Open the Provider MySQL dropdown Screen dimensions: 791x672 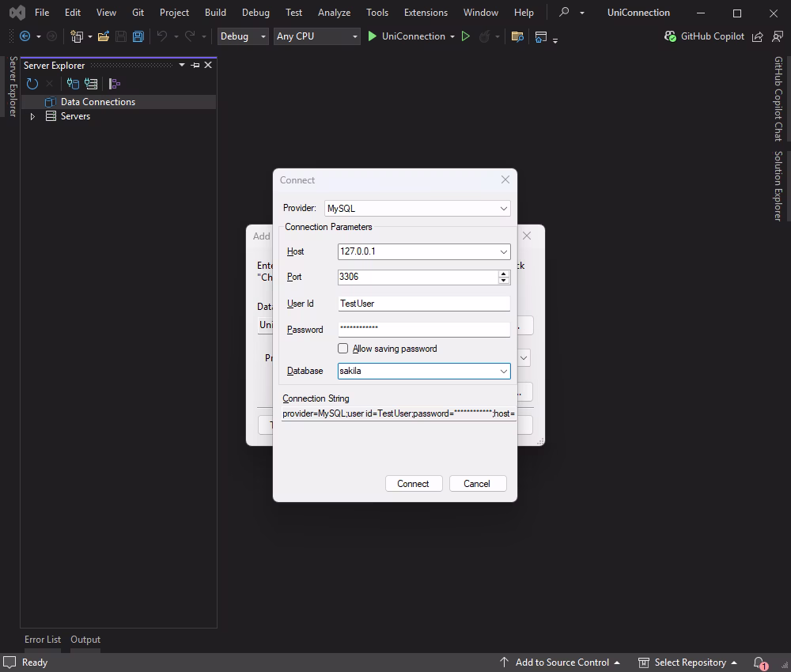pos(503,208)
